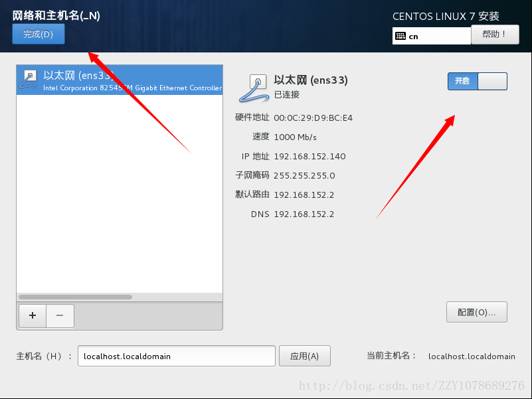This screenshot has height=399, width=532.
Task: Click the Done (完成) button
Action: (39, 34)
